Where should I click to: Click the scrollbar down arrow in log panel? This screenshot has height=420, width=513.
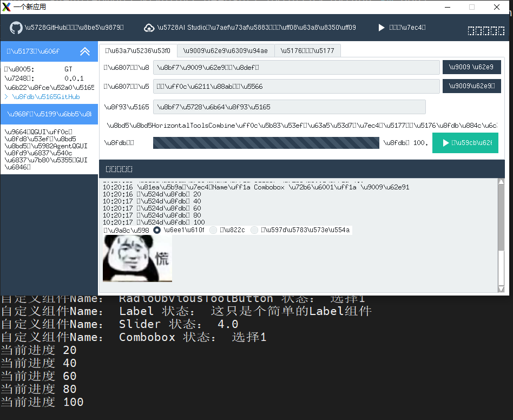501,289
